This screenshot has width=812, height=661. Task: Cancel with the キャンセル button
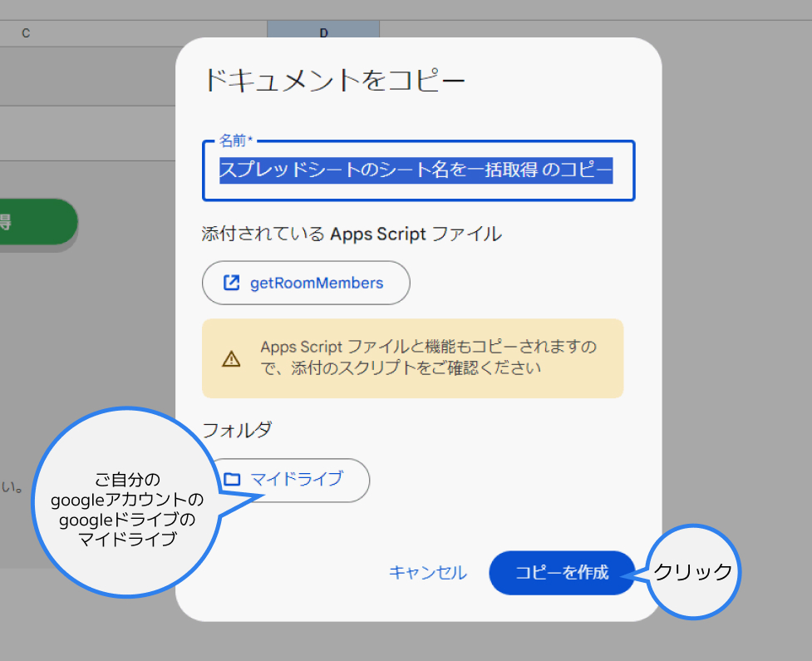[428, 572]
